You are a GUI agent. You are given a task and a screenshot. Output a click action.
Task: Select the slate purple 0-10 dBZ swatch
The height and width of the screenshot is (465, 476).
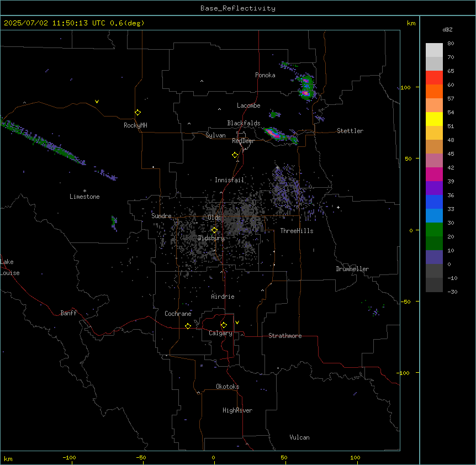pyautogui.click(x=434, y=257)
